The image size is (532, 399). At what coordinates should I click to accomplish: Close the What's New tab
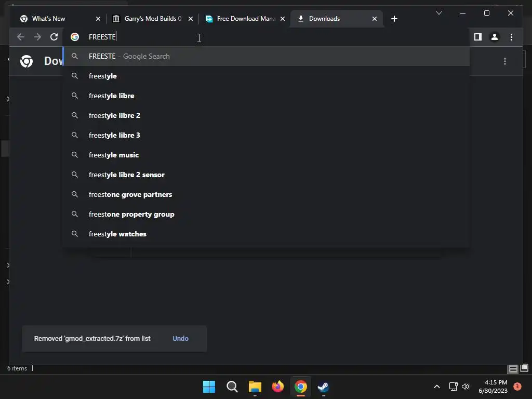[98, 19]
